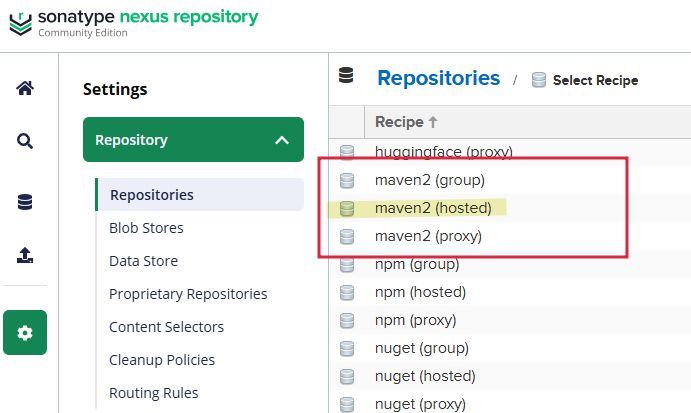
Task: Open Content Selectors page
Action: coord(166,327)
